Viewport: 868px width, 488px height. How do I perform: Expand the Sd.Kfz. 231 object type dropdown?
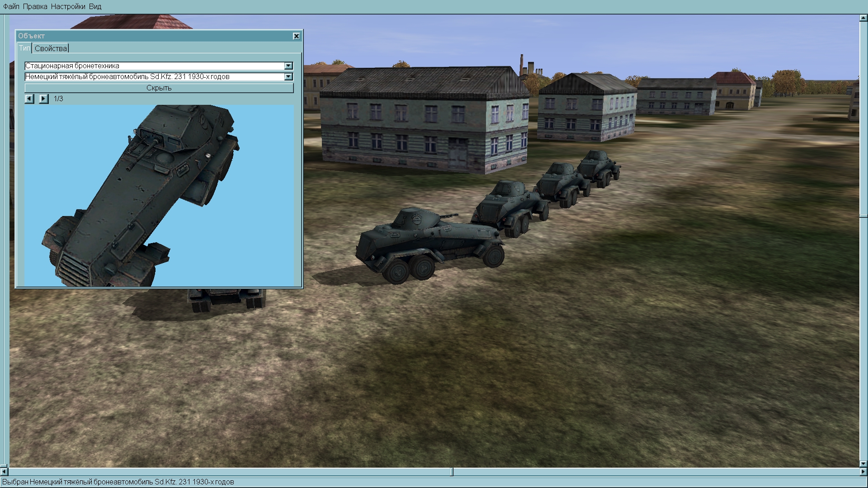click(288, 77)
